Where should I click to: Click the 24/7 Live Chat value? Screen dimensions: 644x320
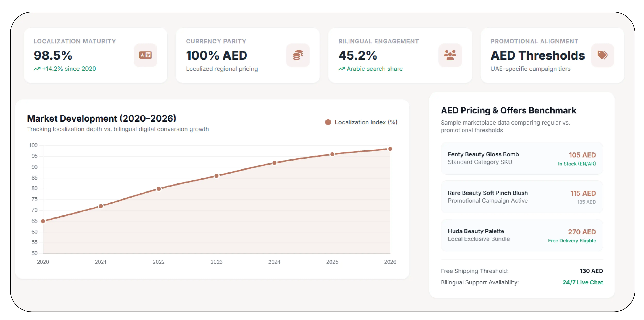[x=583, y=282]
